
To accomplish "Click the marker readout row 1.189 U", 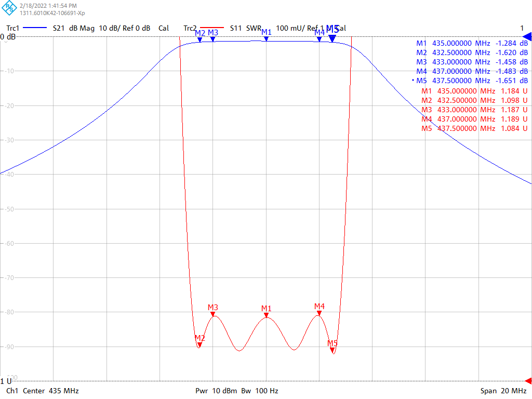I will coord(474,119).
